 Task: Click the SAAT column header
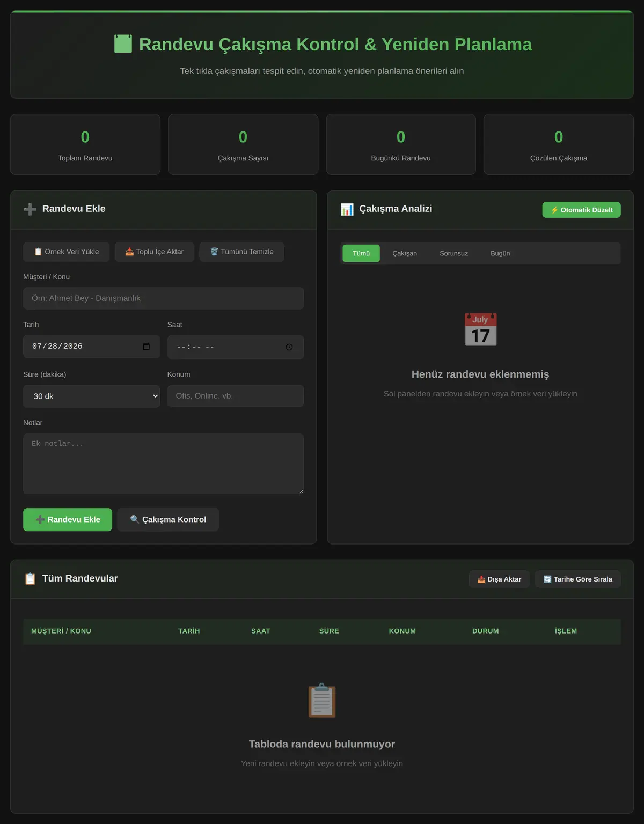pyautogui.click(x=261, y=631)
